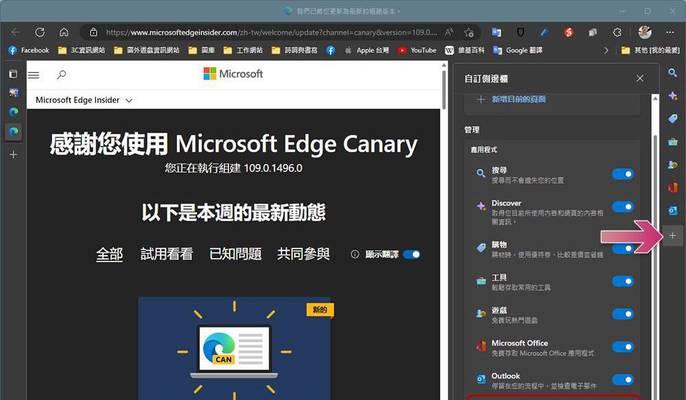Screen dimensions: 686x400
Task: Reload the page with the refresh icon
Action: coord(40,32)
